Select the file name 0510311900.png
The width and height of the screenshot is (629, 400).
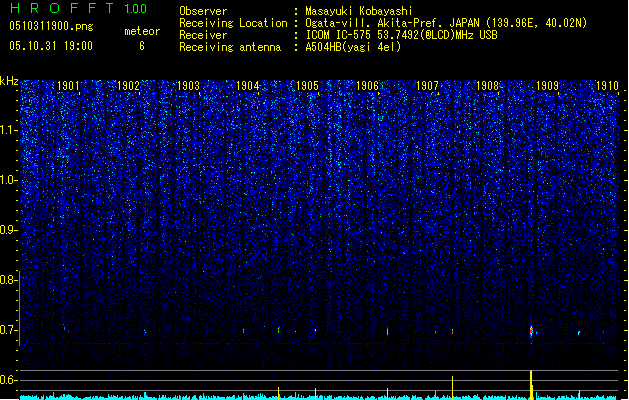[51, 26]
